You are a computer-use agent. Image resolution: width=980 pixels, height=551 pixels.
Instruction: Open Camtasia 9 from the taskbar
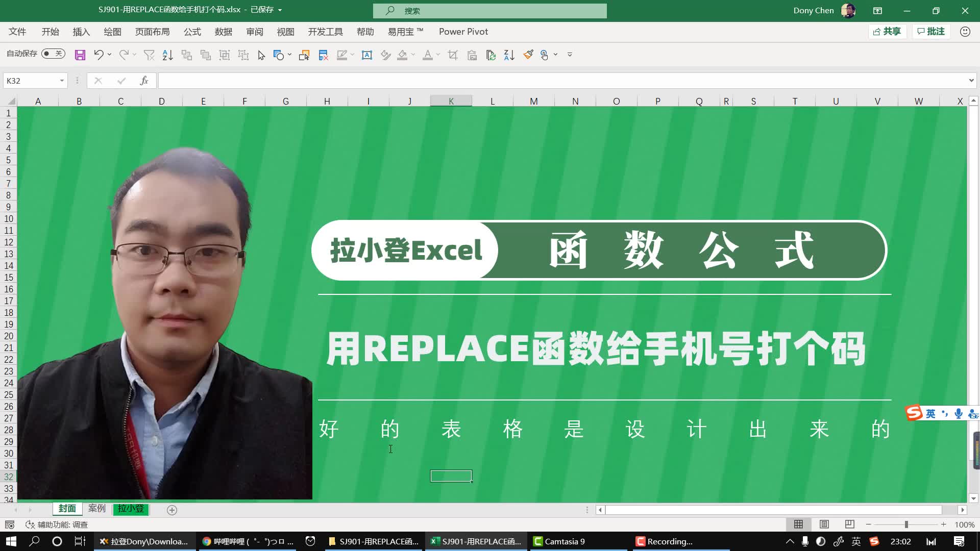coord(579,541)
